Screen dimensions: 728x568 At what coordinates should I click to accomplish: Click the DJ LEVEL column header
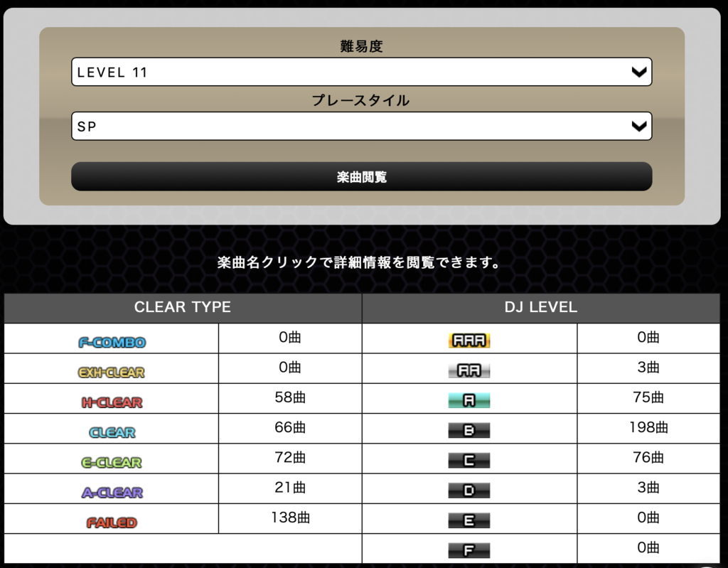point(541,307)
